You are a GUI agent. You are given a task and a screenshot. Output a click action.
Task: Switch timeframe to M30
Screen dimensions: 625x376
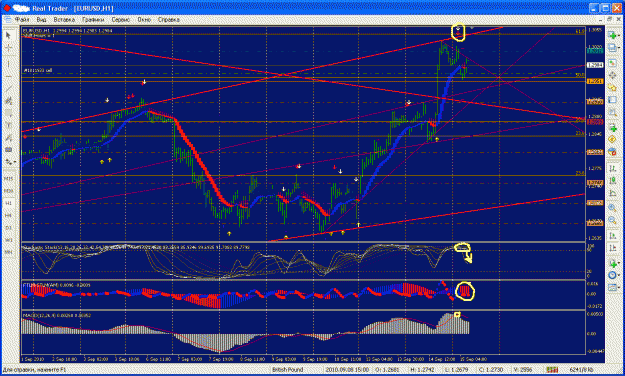8,191
